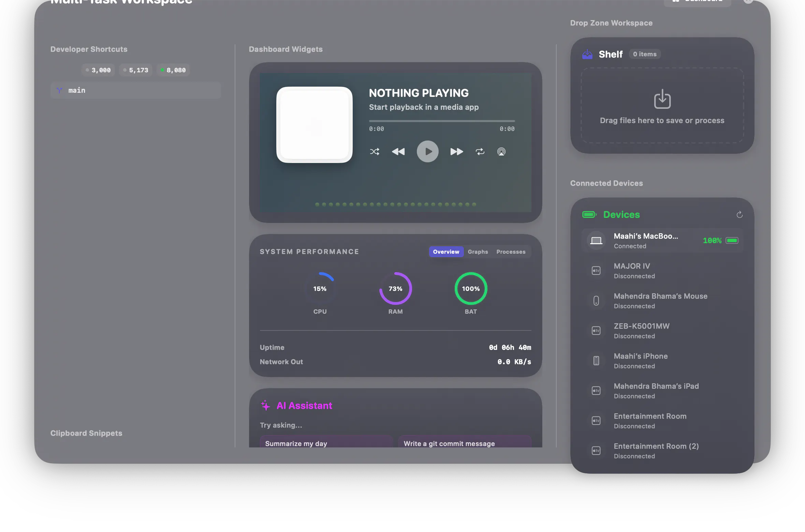Refresh the Devices list
Viewport: 805px width, 532px height.
739,215
